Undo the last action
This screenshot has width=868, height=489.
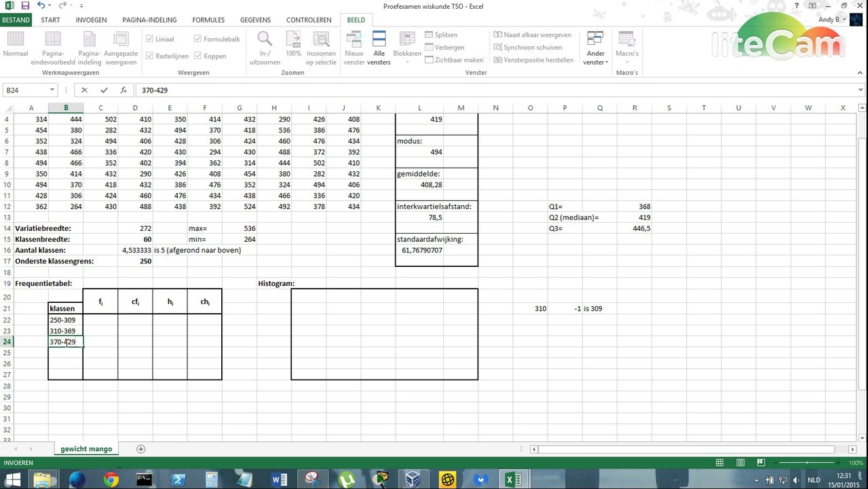coord(41,5)
